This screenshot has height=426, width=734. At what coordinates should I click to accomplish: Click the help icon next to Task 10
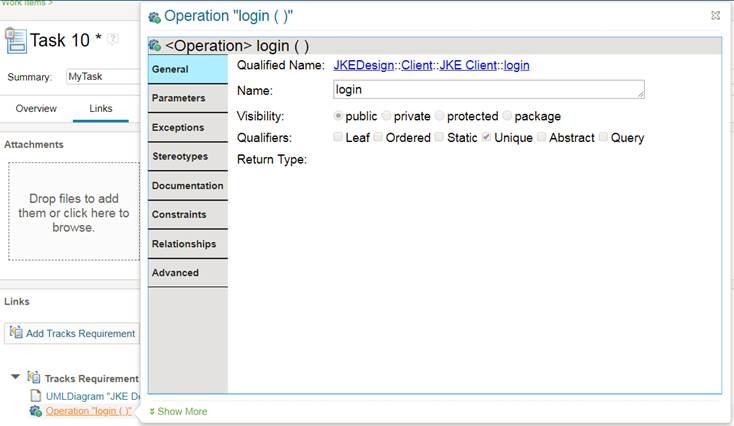[113, 40]
